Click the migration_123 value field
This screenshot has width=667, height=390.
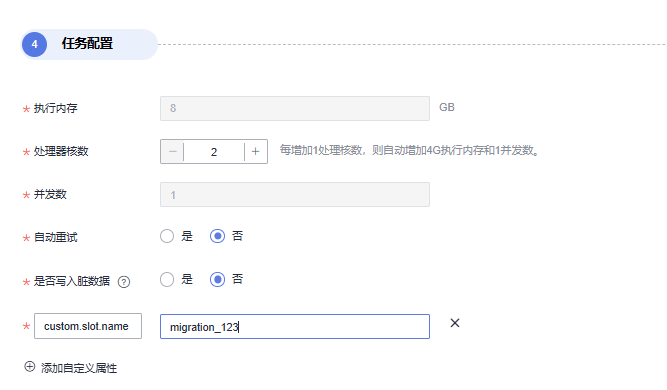295,327
